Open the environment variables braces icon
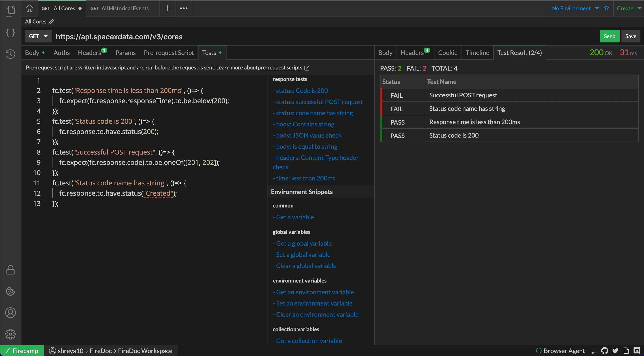Viewport: 644px width, 356px height. [11, 32]
